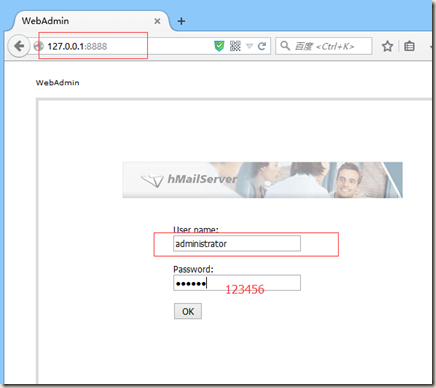Image resolution: width=436 pixels, height=388 pixels.
Task: Open the bookmarks list icon
Action: (409, 46)
